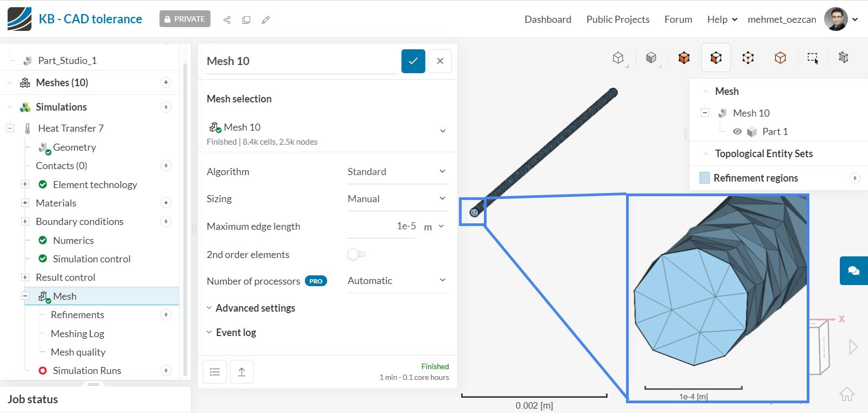Screen dimensions: 868x413
Task: Go to Public Projects page
Action: (x=617, y=20)
